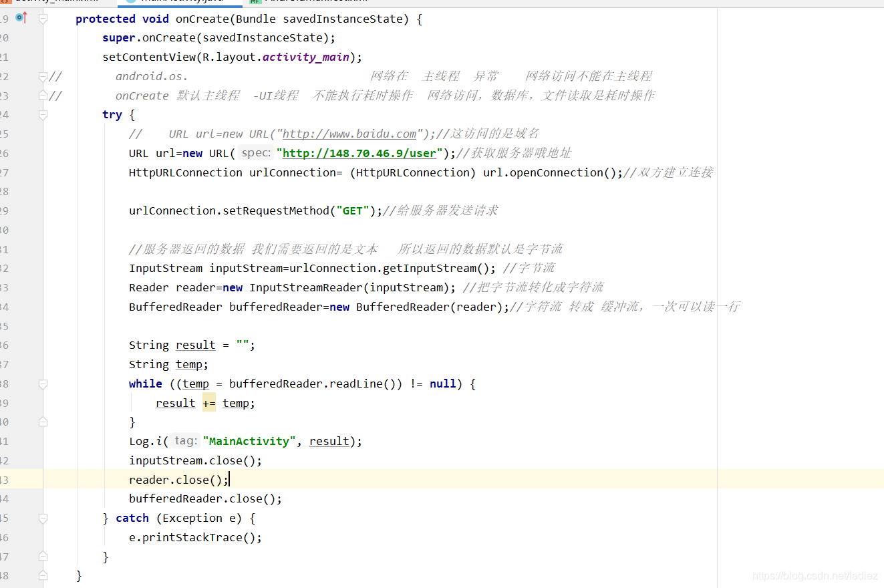Image resolution: width=884 pixels, height=588 pixels.
Task: Click the fold end marker below e.printStackTrace()
Action: 43,557
